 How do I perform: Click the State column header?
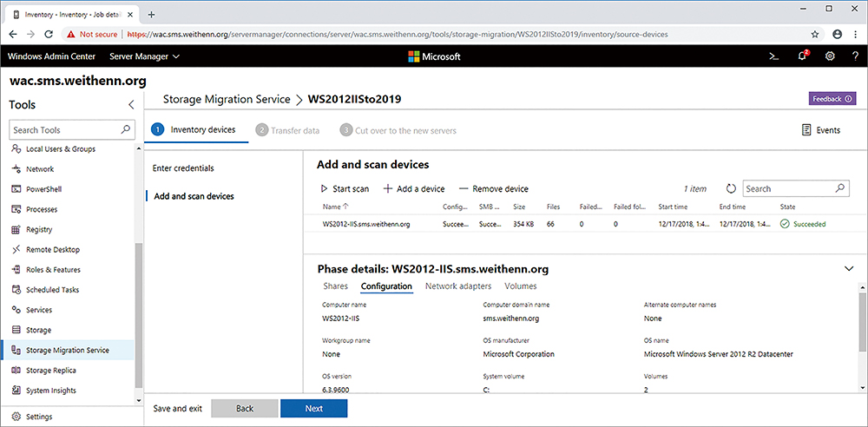[787, 207]
